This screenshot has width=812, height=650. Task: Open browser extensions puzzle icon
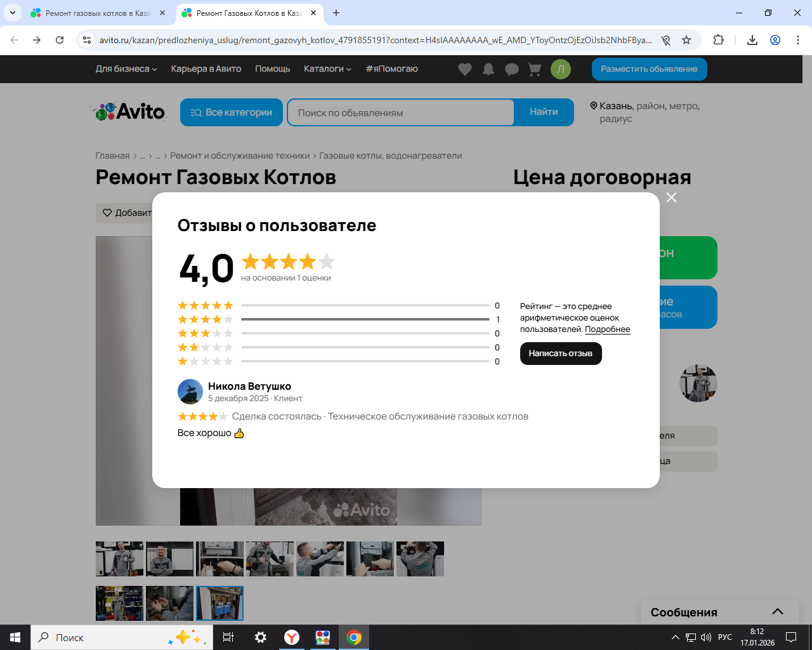click(719, 40)
